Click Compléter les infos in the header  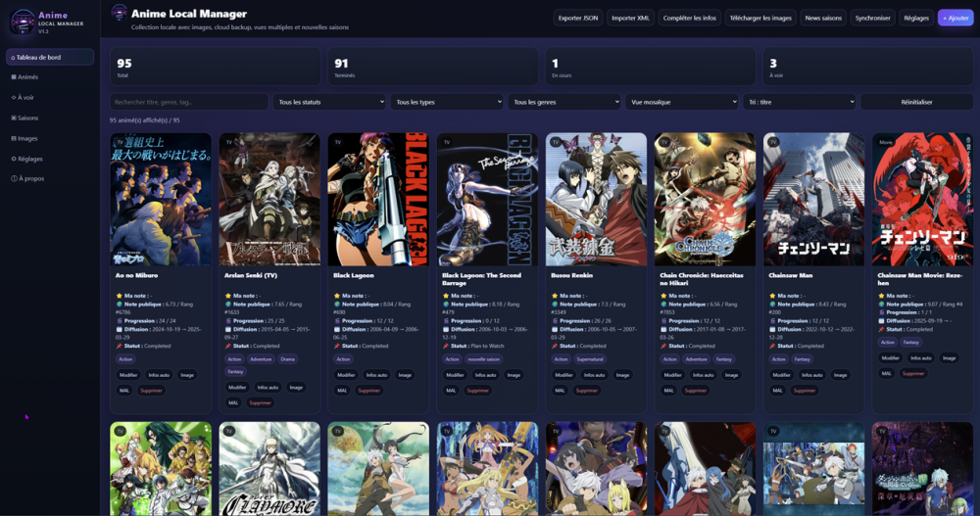pos(689,19)
